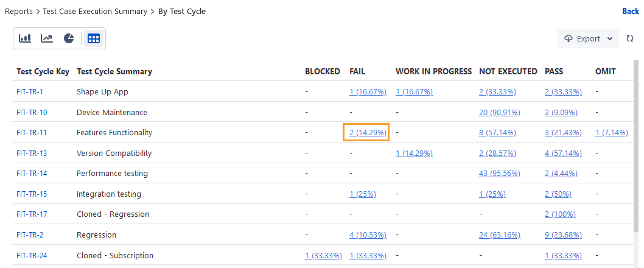Switch to pie chart view
Viewport: 644px width, 268px height.
(x=69, y=38)
